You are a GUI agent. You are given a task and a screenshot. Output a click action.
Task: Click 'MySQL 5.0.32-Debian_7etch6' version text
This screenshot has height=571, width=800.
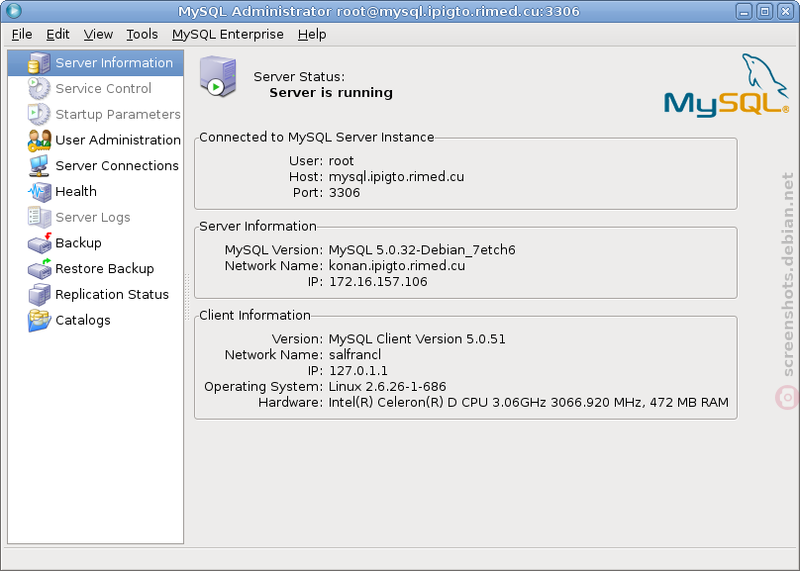[x=422, y=250]
